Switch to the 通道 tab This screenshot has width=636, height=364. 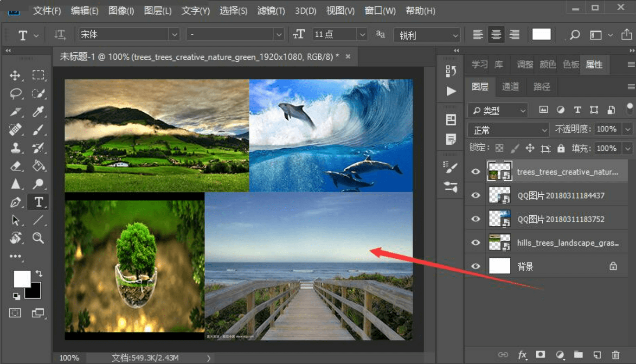(510, 87)
